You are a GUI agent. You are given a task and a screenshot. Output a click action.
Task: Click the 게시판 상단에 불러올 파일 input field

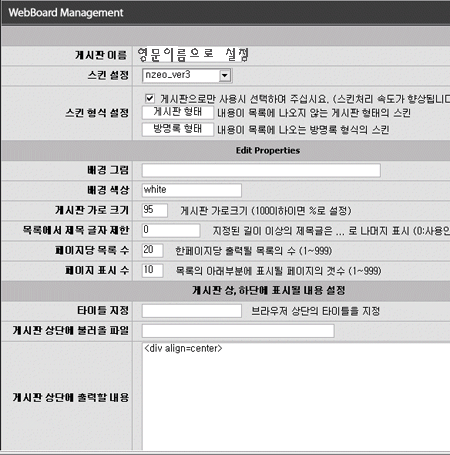pyautogui.click(x=238, y=331)
